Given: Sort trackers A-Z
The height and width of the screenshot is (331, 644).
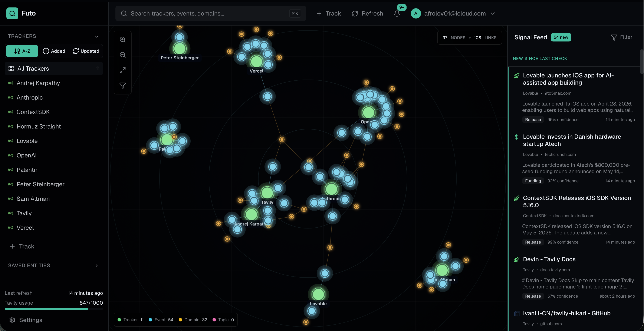Looking at the screenshot, I should [22, 51].
